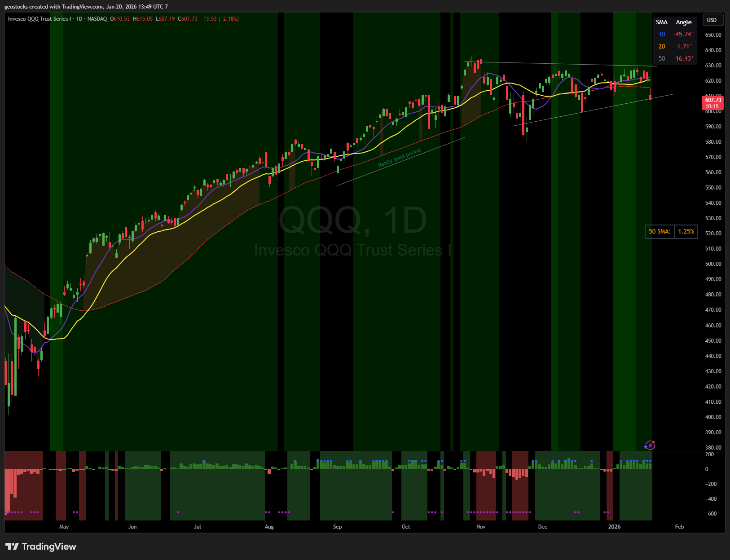Click the 1D interval in the chart legend
Viewport: 730px width, 560px height.
click(79, 19)
